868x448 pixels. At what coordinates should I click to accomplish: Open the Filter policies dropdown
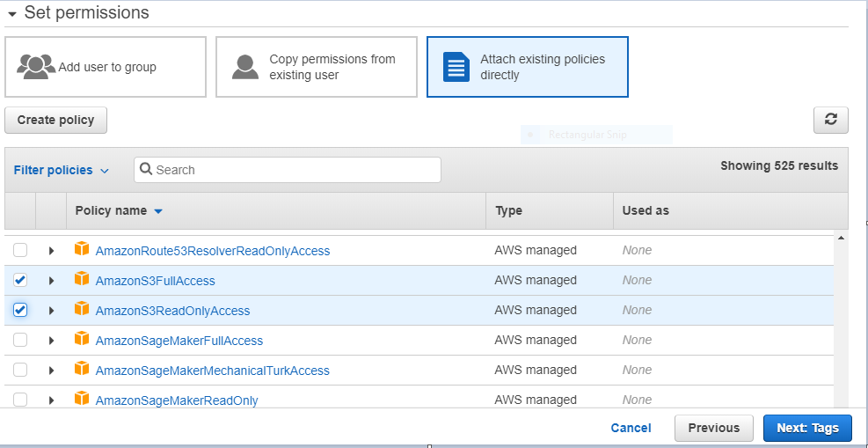click(x=62, y=170)
